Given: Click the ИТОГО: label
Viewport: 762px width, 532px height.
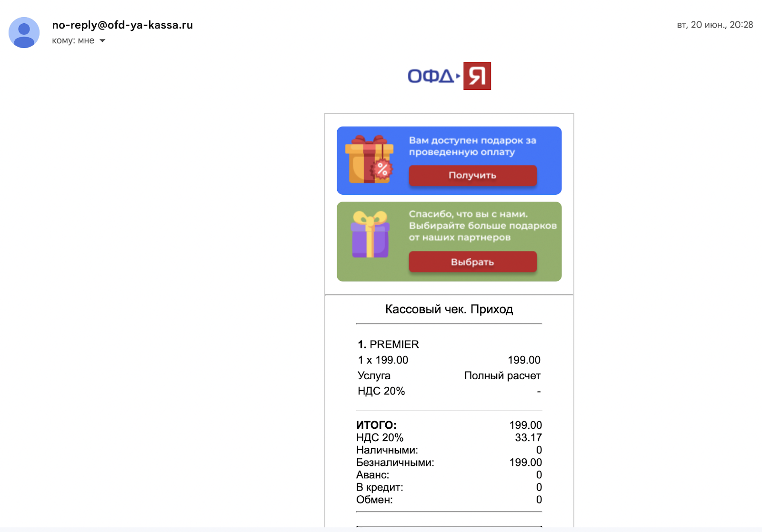Looking at the screenshot, I should (x=376, y=425).
